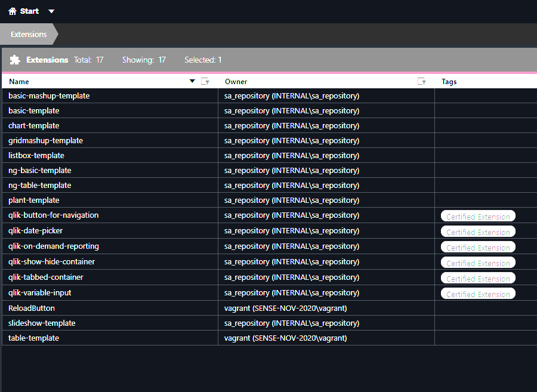Viewport: 537px width, 392px height.
Task: Click the owner cell of table-template
Action: (326, 338)
